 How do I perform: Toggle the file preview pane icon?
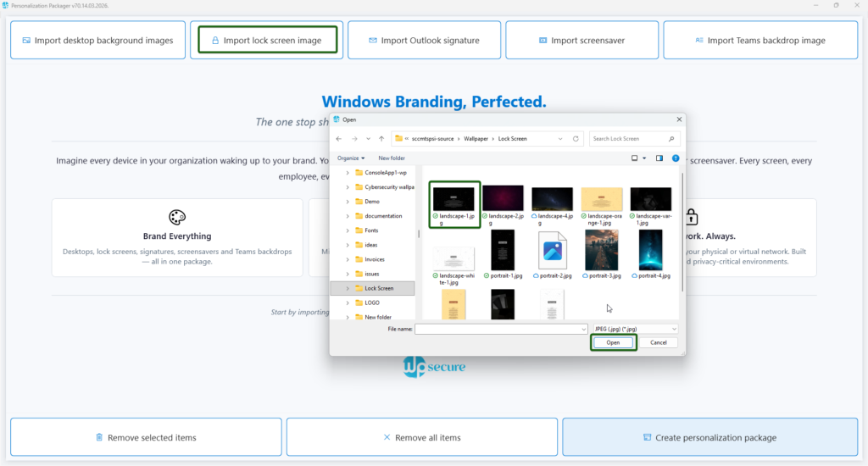[659, 158]
